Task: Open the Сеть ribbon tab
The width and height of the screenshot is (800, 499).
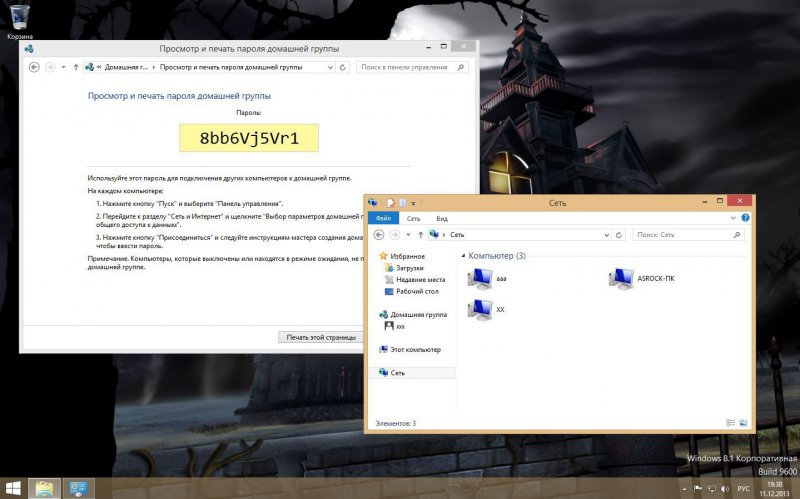Action: tap(413, 218)
